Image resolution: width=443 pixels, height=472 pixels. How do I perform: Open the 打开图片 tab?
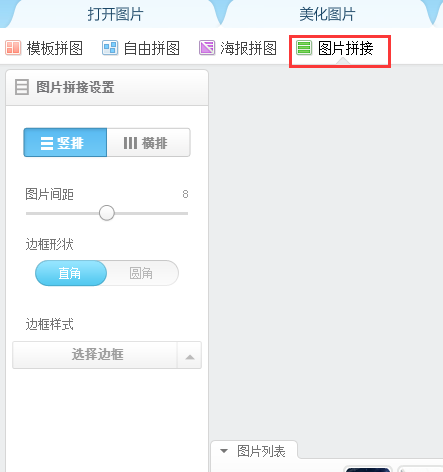115,14
